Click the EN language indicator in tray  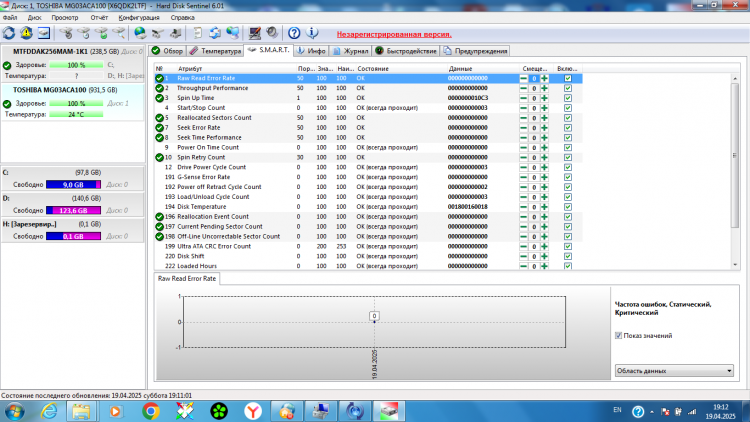tap(617, 410)
